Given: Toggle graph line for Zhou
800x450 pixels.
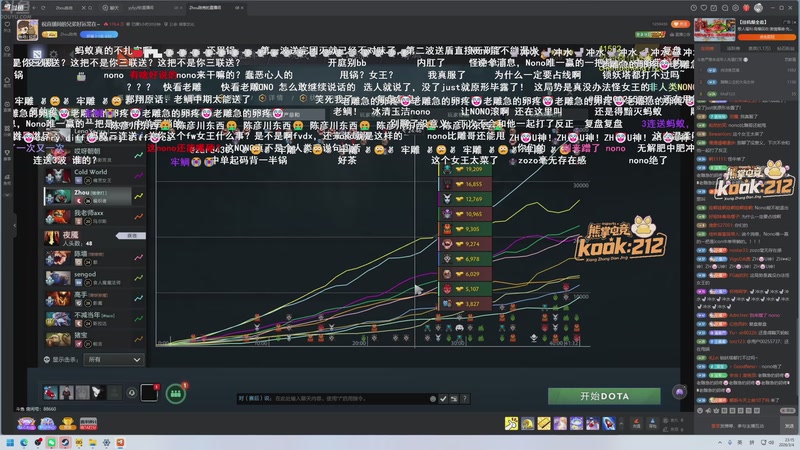Looking at the screenshot, I should [x=138, y=196].
